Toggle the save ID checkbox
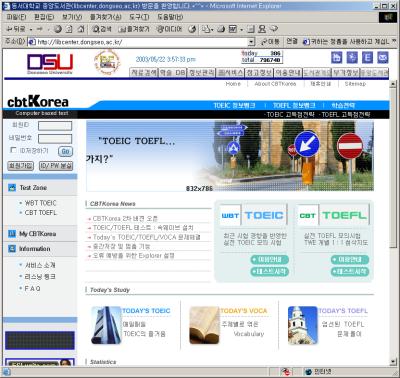Viewport: 400px width, 378px height. [13, 150]
